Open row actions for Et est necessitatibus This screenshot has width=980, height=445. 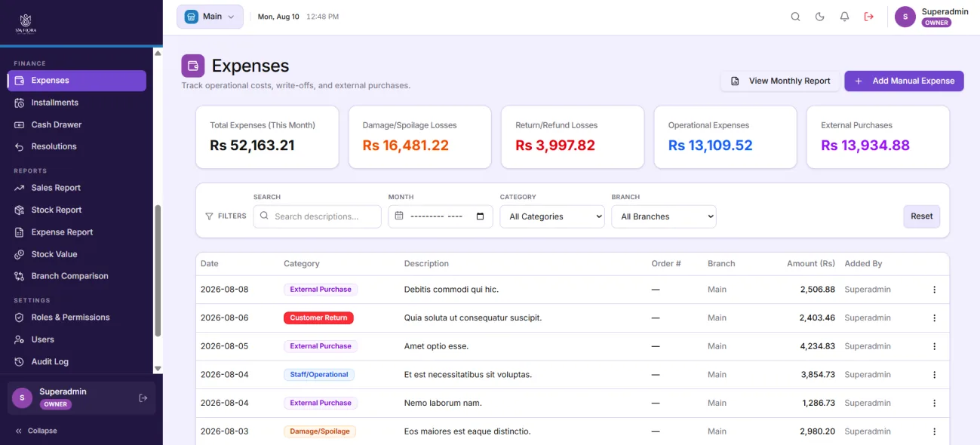pos(934,375)
